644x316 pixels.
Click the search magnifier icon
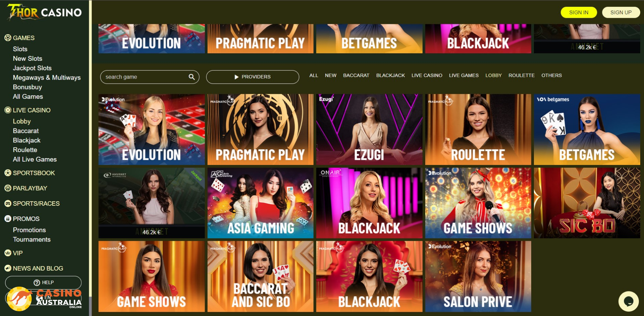[x=192, y=77]
